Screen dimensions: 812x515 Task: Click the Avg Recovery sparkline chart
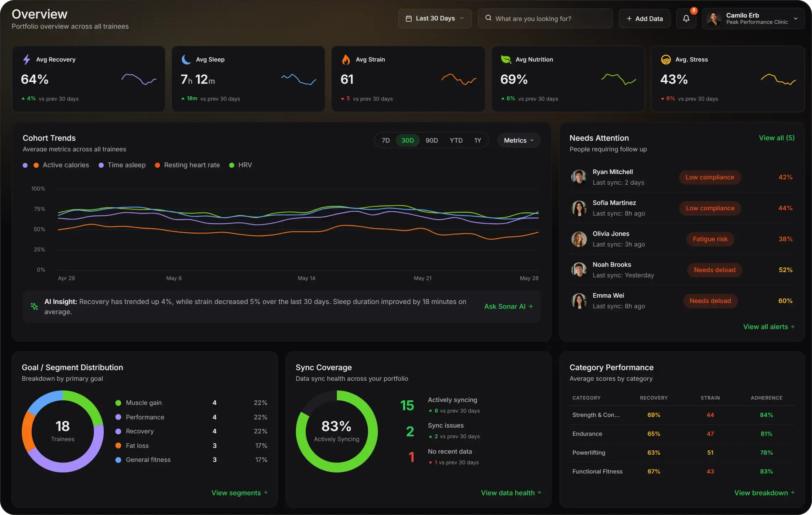pos(139,79)
